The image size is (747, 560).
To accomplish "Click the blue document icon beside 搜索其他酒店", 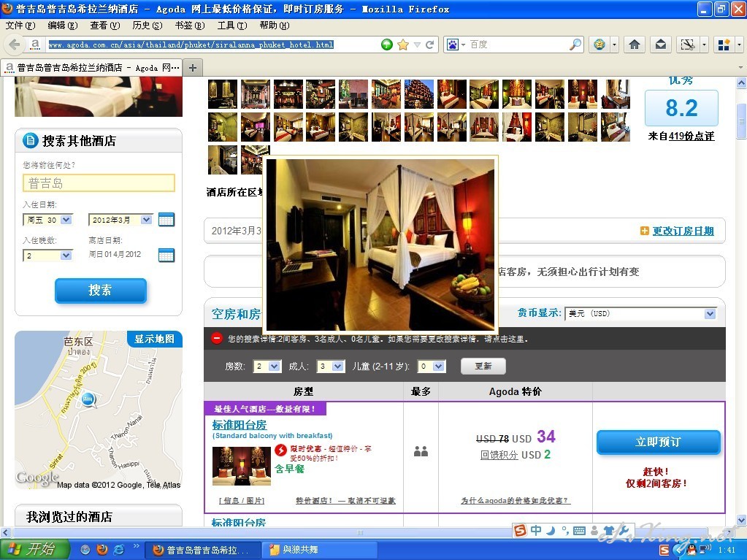I will tap(31, 140).
